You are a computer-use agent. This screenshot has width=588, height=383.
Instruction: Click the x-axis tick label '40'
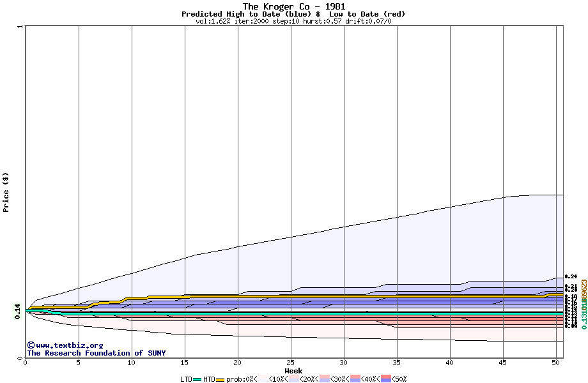coord(449,363)
